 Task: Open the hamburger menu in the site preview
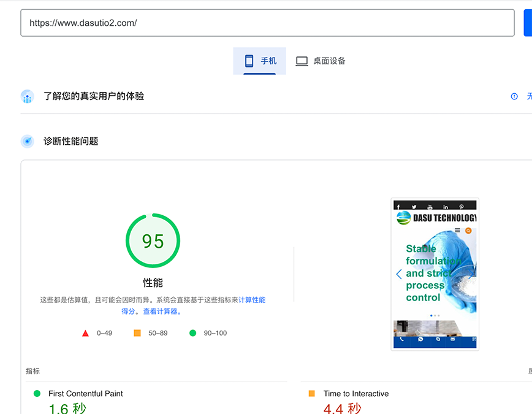tap(457, 230)
